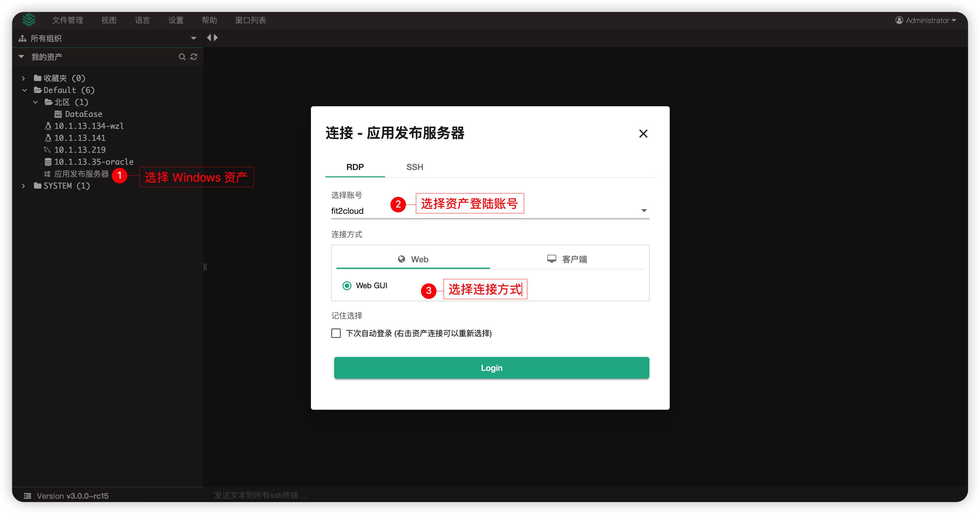The width and height of the screenshot is (980, 514).
Task: Expand the SYSTEM folder in asset tree
Action: (x=24, y=186)
